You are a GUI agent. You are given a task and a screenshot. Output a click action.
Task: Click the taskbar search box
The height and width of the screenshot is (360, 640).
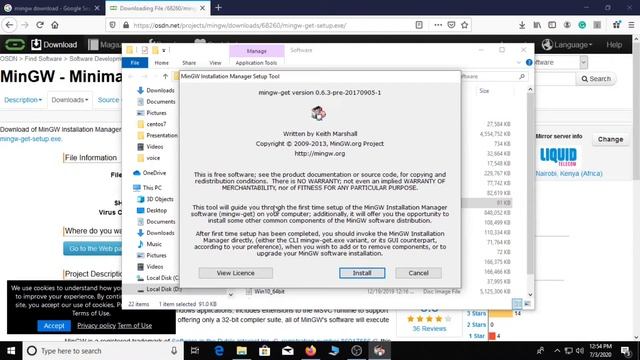103,351
